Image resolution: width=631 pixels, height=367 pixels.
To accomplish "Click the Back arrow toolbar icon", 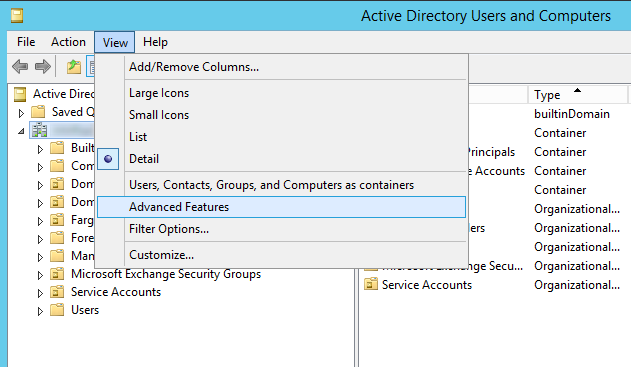I will pyautogui.click(x=20, y=66).
